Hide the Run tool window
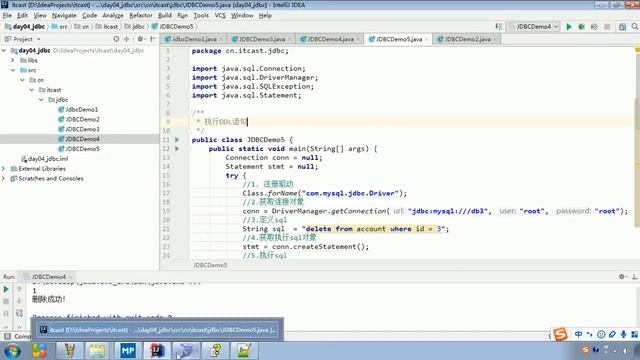The width and height of the screenshot is (640, 360). tap(635, 277)
